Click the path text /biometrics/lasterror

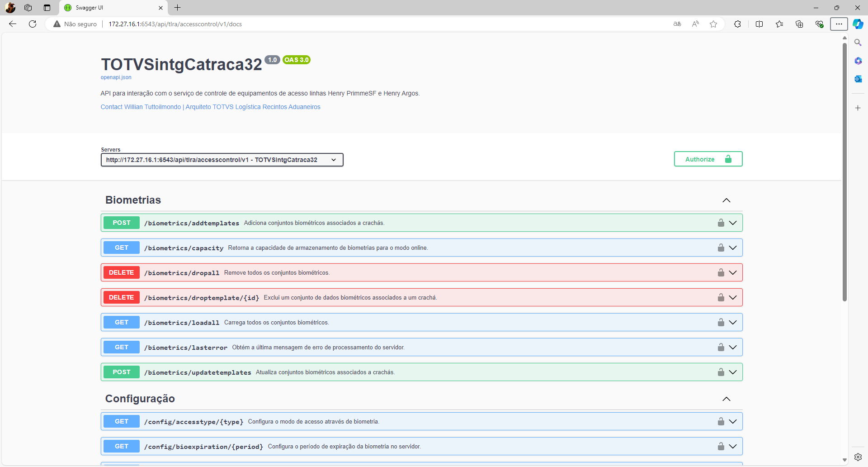(x=186, y=348)
